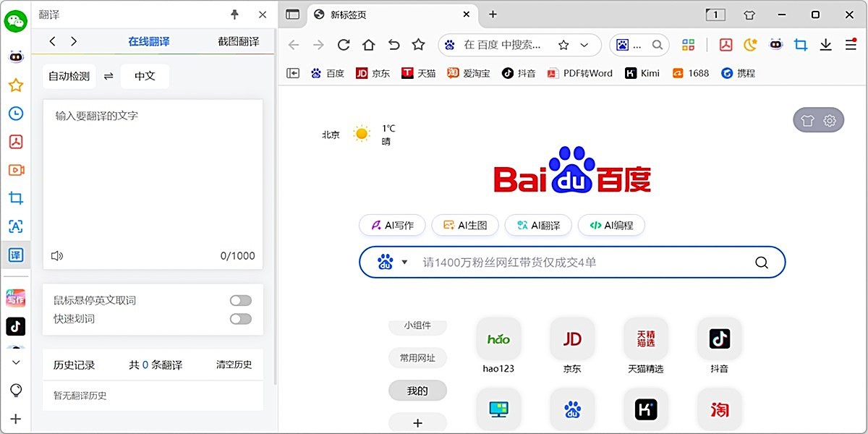Open the AI写作 feature button
Viewport: 868px width, 434px height.
(x=392, y=225)
